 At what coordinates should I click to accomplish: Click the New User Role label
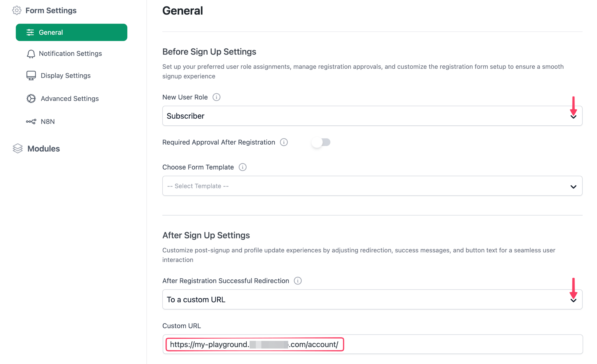pyautogui.click(x=185, y=97)
